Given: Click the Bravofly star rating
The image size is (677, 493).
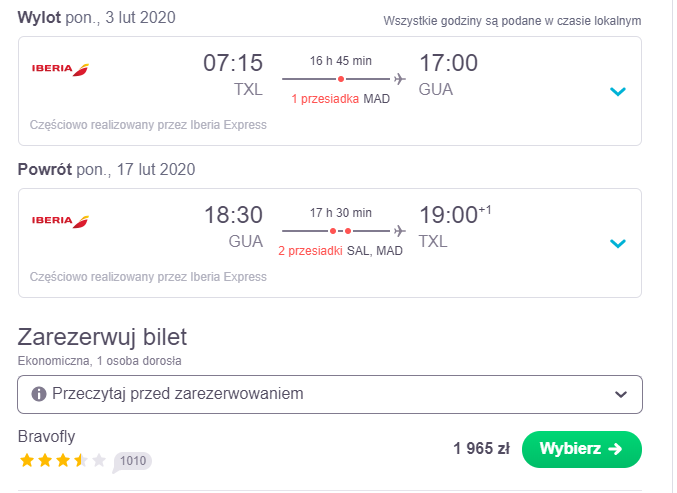Looking at the screenshot, I should 63,460.
